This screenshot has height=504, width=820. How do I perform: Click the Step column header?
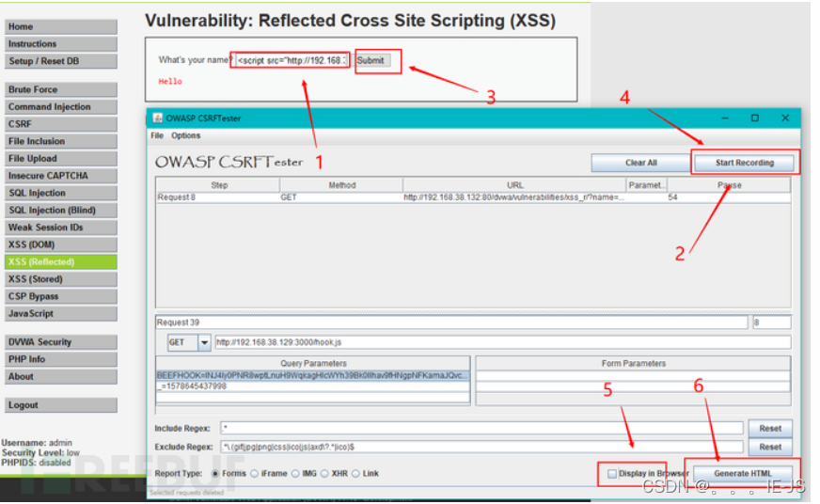pyautogui.click(x=218, y=185)
